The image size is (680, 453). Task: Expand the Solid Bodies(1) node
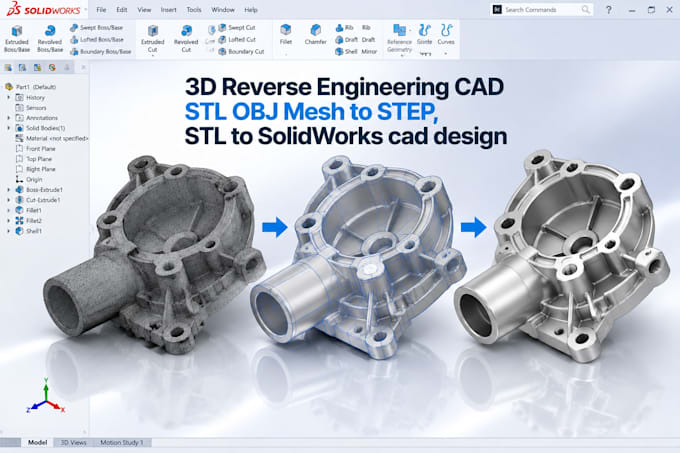coord(8,128)
